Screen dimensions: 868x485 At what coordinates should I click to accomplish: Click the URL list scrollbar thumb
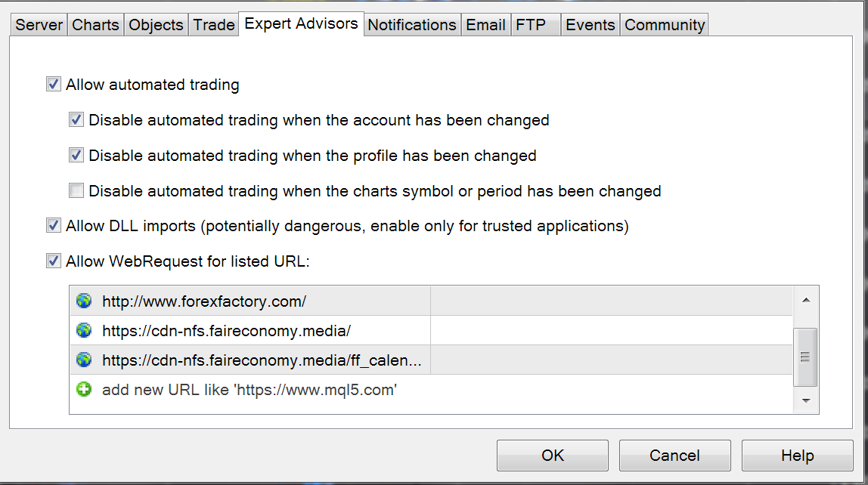pos(805,357)
